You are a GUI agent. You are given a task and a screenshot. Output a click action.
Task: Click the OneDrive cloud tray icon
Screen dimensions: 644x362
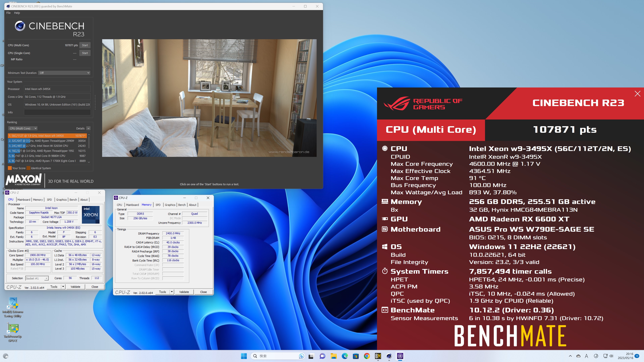(578, 356)
